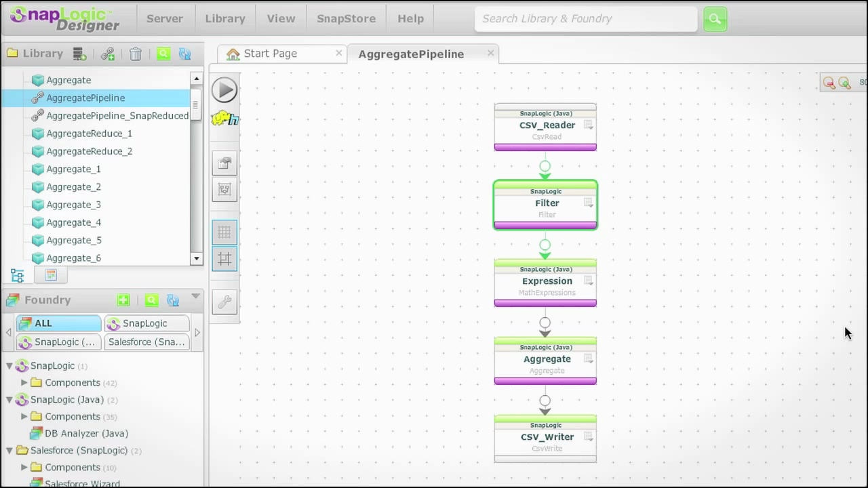Open Filter component properties icon
This screenshot has width=868, height=488.
[589, 203]
